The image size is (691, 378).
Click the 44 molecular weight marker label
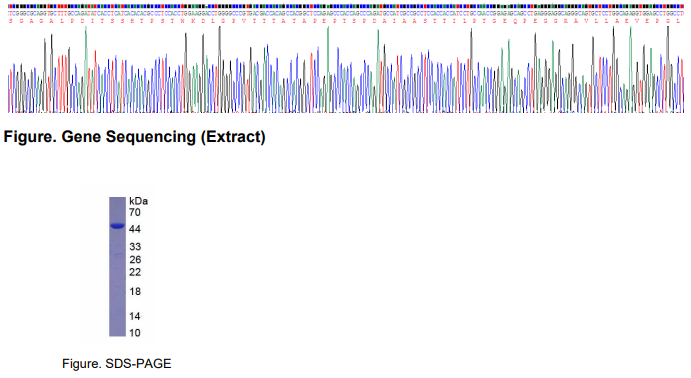(x=134, y=229)
